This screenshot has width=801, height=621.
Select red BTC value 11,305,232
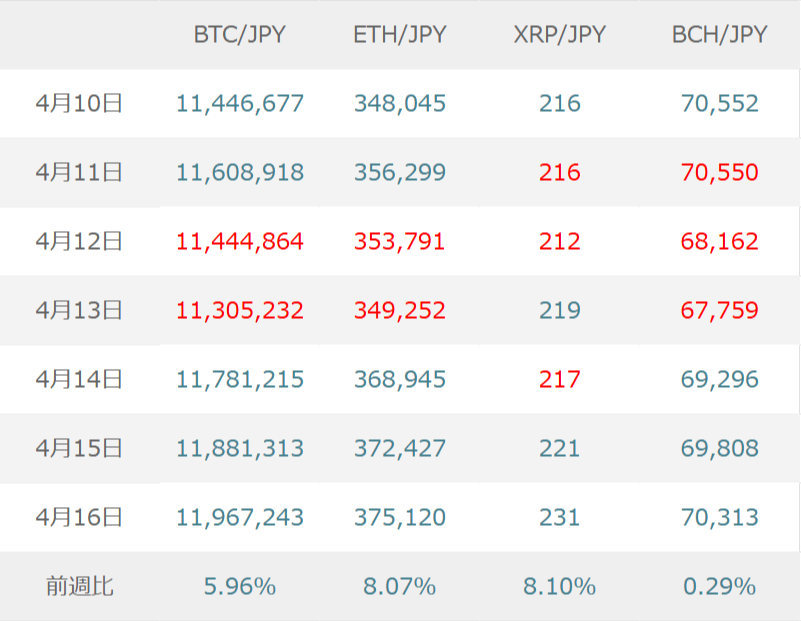(240, 310)
